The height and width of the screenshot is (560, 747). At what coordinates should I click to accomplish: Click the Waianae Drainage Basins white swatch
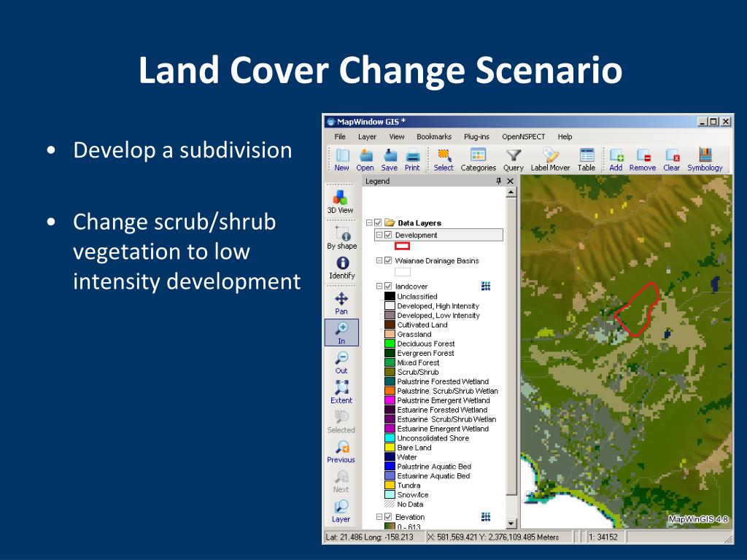click(x=403, y=272)
